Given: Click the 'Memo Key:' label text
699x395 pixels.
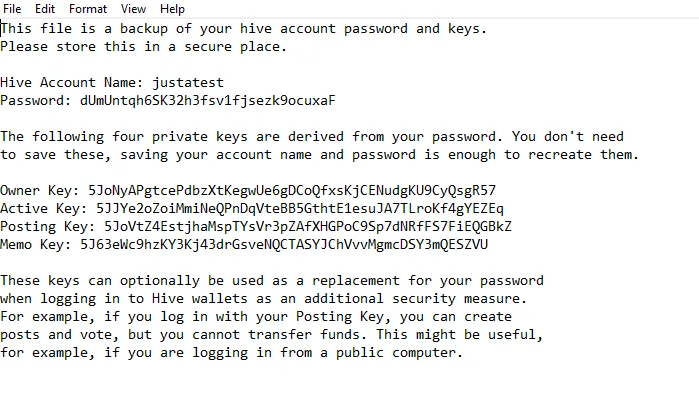Looking at the screenshot, I should pyautogui.click(x=36, y=244).
